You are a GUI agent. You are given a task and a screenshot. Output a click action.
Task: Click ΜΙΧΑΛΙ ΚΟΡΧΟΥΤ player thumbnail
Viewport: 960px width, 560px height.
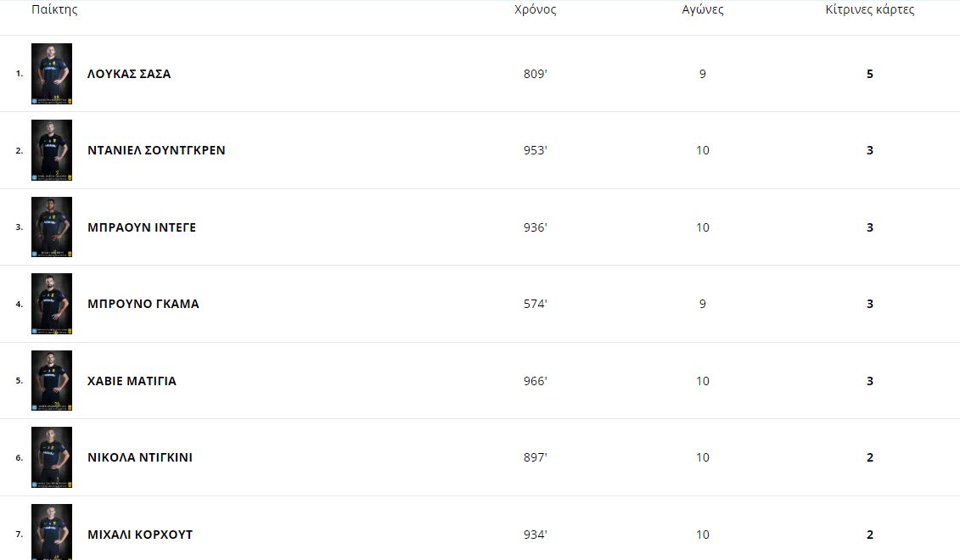coord(52,532)
